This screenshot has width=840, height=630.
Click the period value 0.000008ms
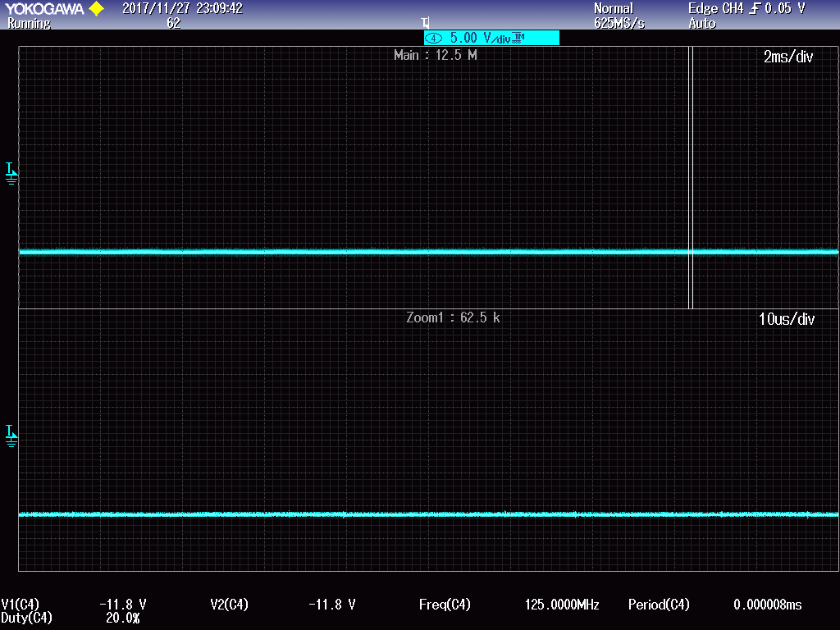coord(768,605)
